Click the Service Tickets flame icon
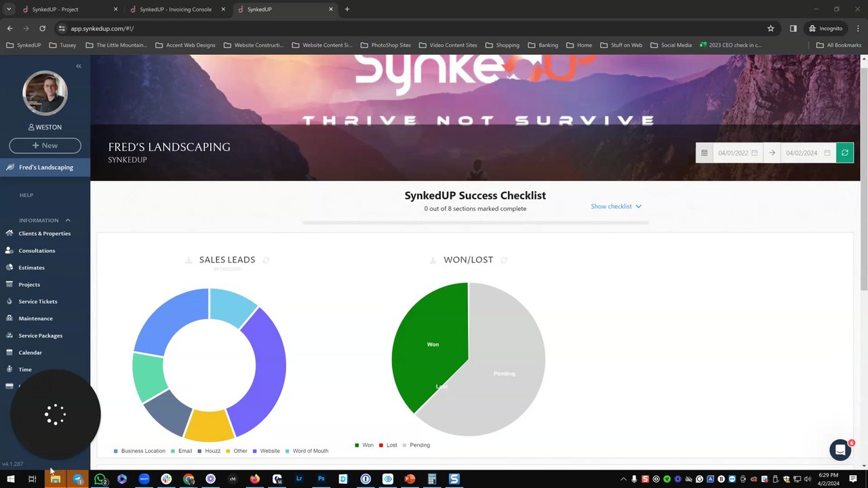This screenshot has height=488, width=868. coord(9,301)
